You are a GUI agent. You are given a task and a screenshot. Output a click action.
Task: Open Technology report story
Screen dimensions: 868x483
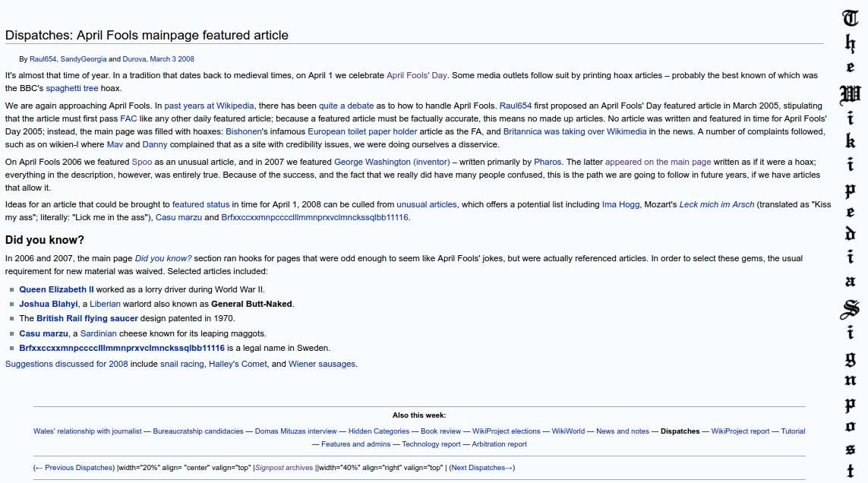[431, 444]
